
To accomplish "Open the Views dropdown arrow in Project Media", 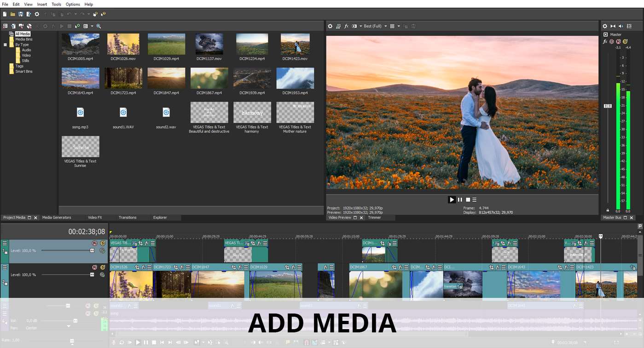I will (92, 26).
